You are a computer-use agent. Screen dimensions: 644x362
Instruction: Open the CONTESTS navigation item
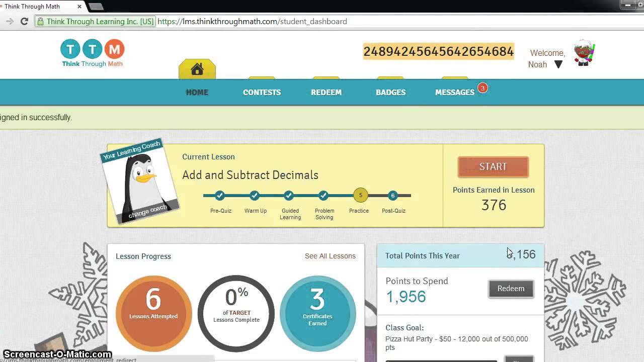[x=262, y=92]
